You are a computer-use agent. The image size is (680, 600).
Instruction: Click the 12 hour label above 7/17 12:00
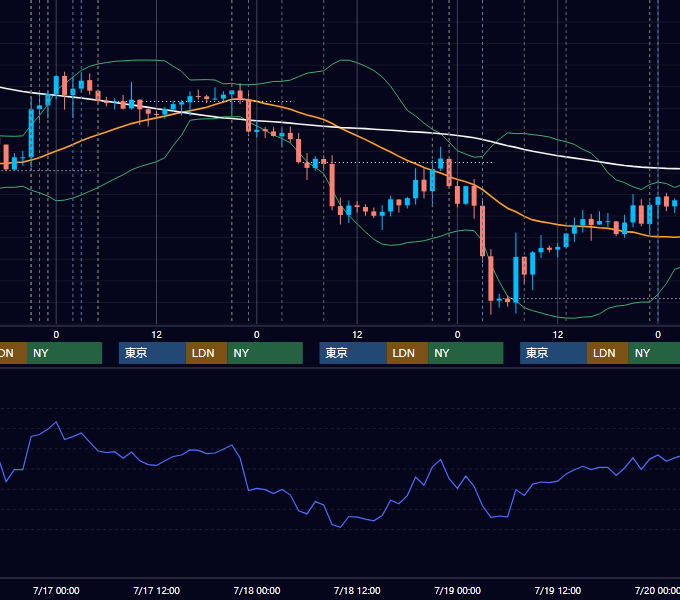point(157,335)
